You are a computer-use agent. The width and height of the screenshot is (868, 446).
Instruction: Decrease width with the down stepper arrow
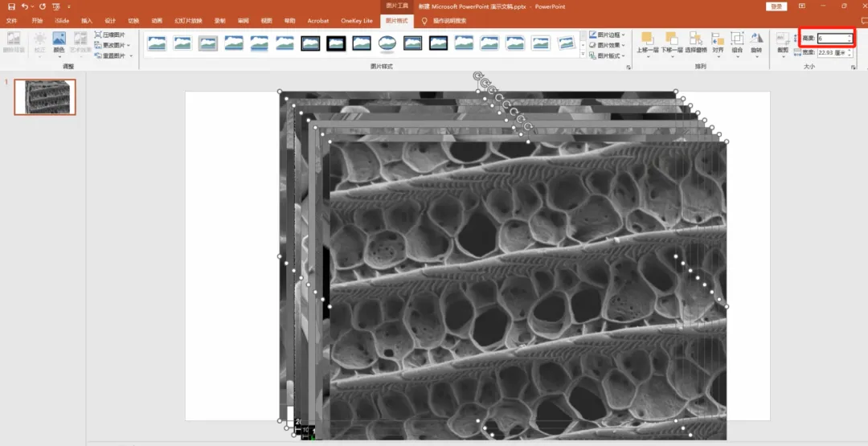click(850, 55)
